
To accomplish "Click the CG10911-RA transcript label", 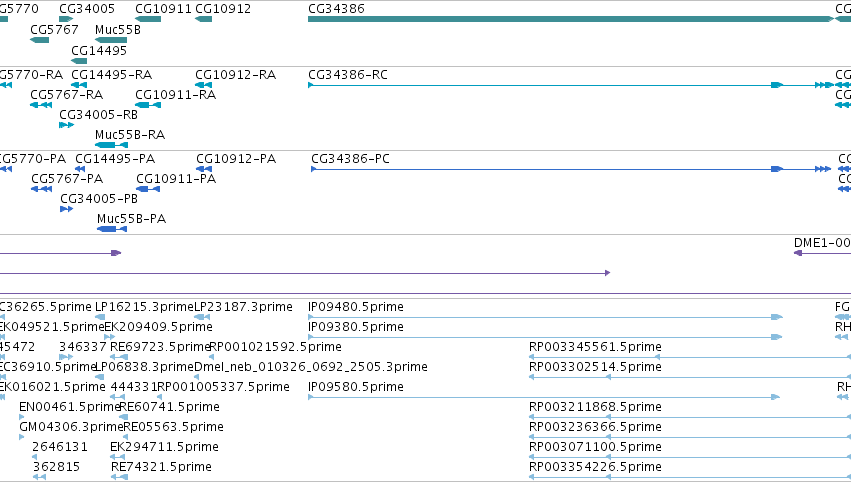I will pos(175,94).
